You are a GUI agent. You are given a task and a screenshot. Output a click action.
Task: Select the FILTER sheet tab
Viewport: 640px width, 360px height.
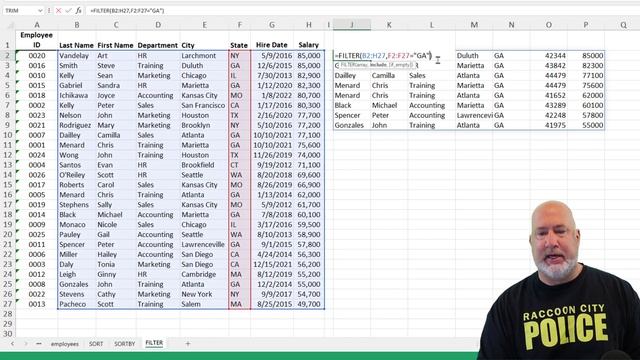click(154, 343)
